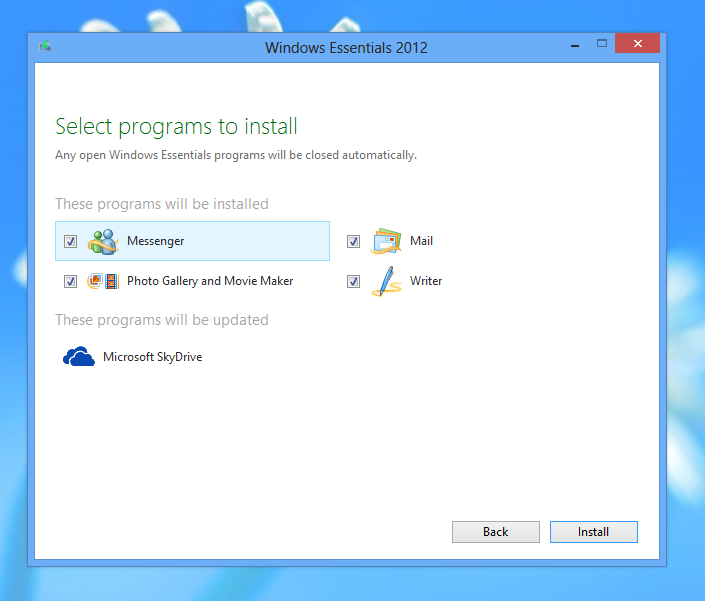
Task: Click 'These programs will be updated' text
Action: tap(162, 320)
